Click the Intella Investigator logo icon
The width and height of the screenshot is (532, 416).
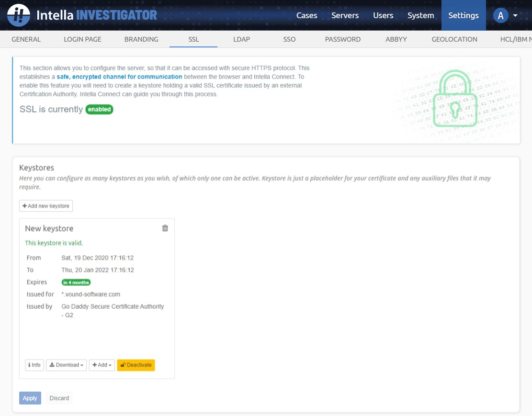coord(19,15)
